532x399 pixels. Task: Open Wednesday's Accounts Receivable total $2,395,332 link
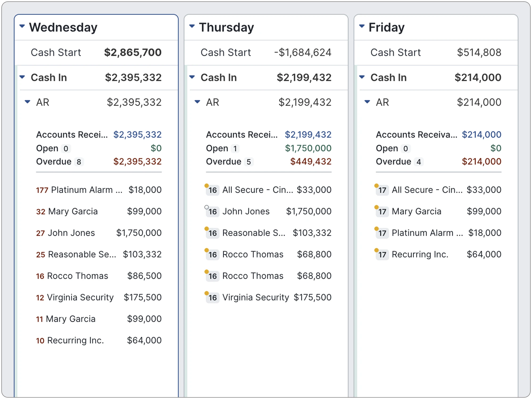[x=138, y=135]
